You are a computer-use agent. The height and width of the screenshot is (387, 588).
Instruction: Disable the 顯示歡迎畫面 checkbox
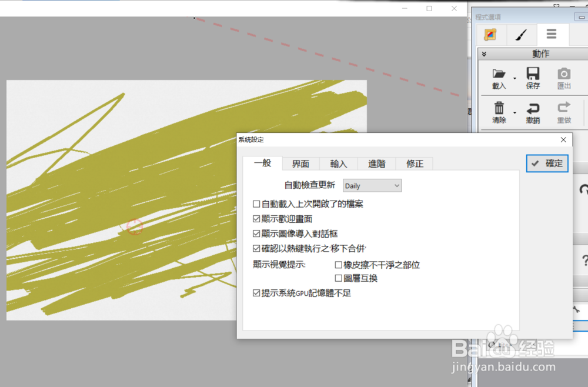pyautogui.click(x=256, y=218)
